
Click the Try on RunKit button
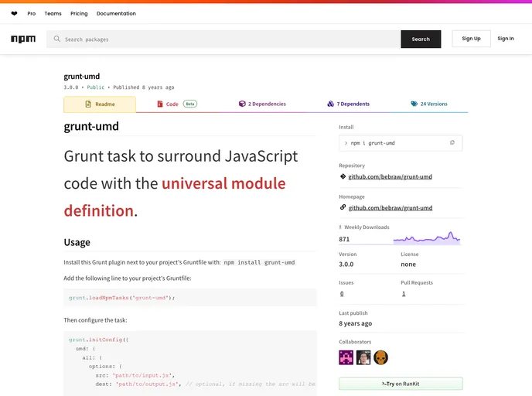401,384
